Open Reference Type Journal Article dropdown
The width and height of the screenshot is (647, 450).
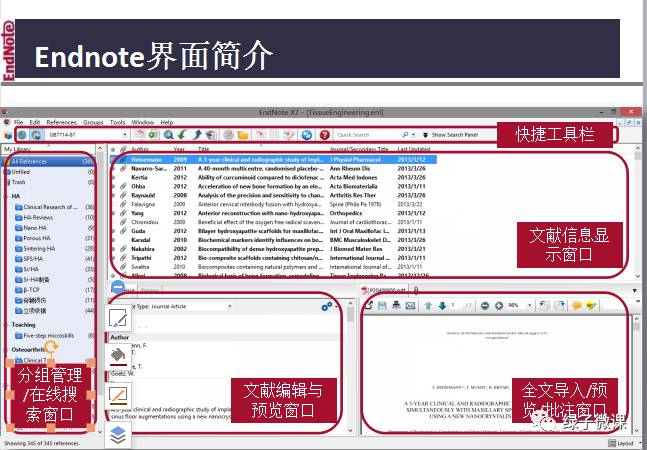229,306
